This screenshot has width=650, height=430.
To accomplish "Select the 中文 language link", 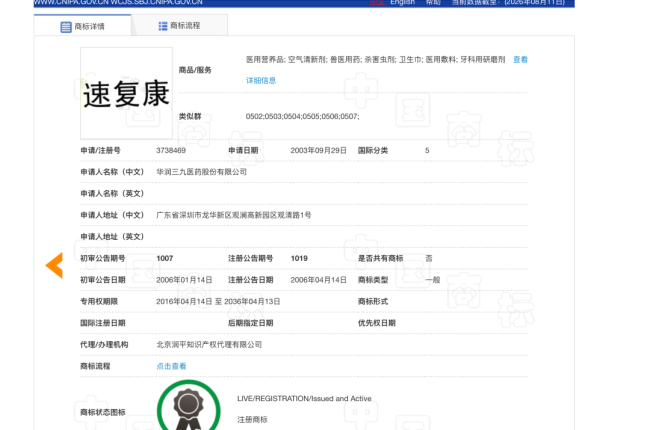I will [377, 2].
